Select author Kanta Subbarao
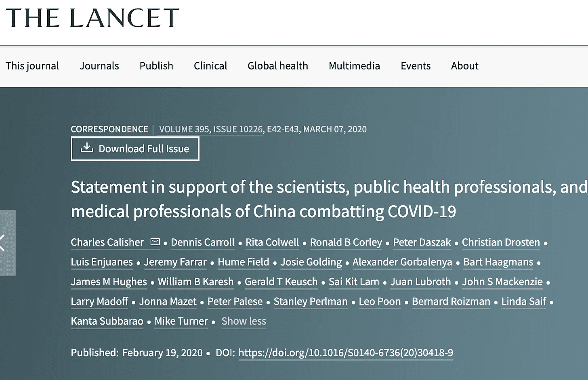Screen dimensions: 588x380 (x=107, y=321)
